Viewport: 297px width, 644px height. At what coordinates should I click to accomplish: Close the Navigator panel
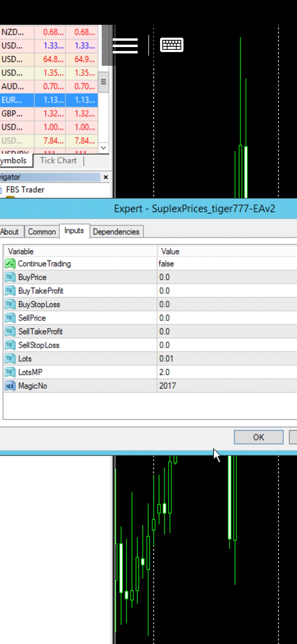point(106,177)
